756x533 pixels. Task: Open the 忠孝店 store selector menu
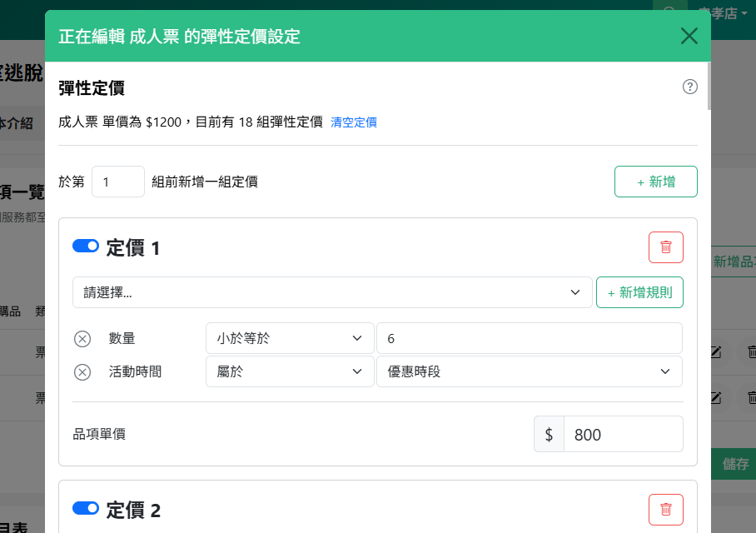coord(723,13)
